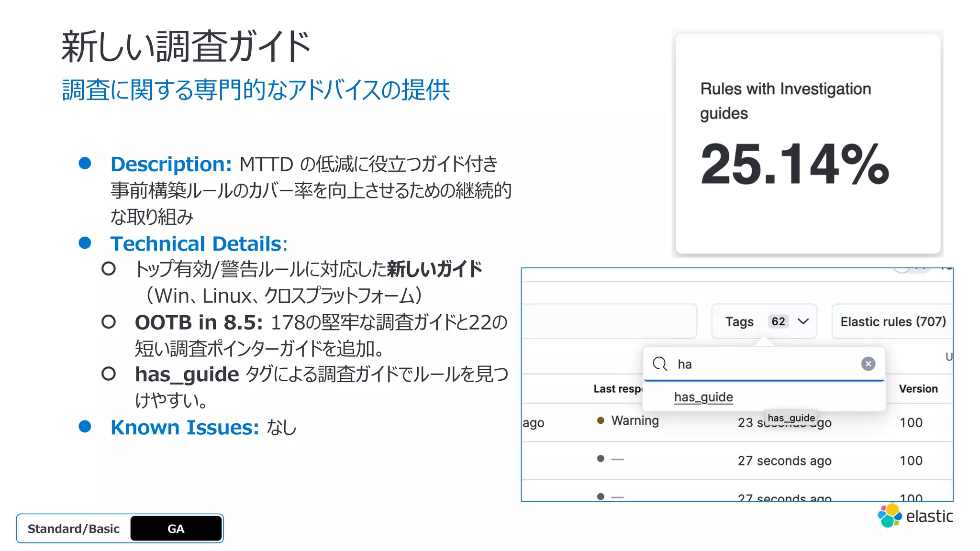The width and height of the screenshot is (980, 551).
Task: Click the '23 seconds ago' cell in first row
Action: click(x=784, y=423)
